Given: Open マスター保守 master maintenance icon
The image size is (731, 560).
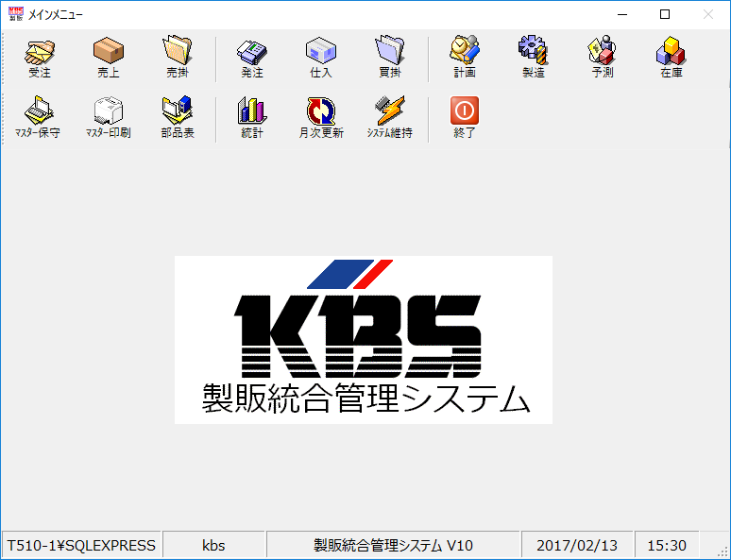Looking at the screenshot, I should point(38,118).
